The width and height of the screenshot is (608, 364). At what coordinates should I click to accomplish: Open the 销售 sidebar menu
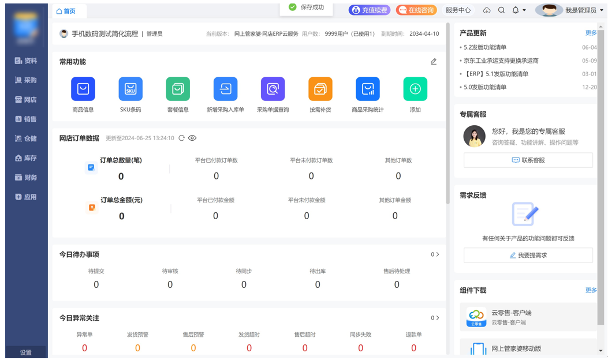tap(26, 119)
